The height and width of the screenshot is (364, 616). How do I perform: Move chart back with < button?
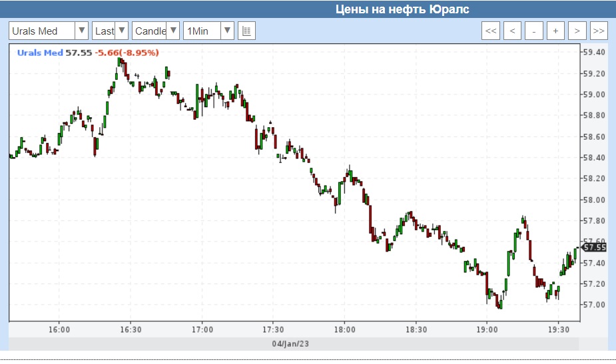(512, 31)
